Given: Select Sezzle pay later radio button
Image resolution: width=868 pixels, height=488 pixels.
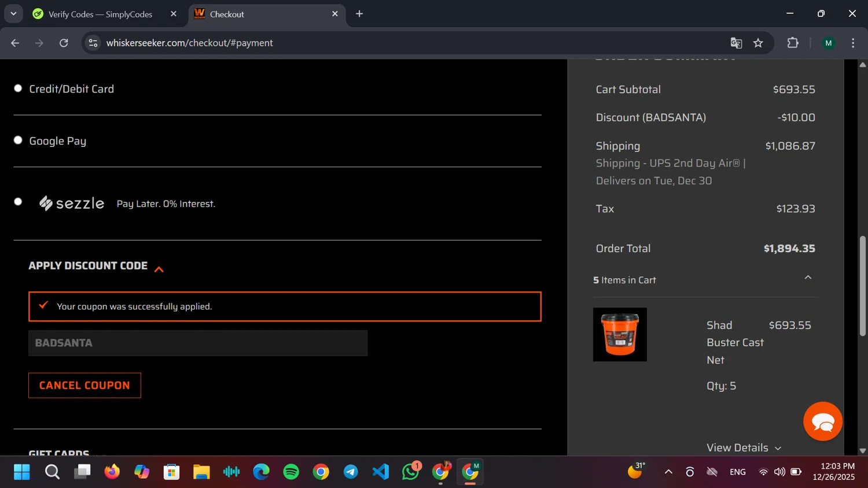Looking at the screenshot, I should click(x=18, y=202).
